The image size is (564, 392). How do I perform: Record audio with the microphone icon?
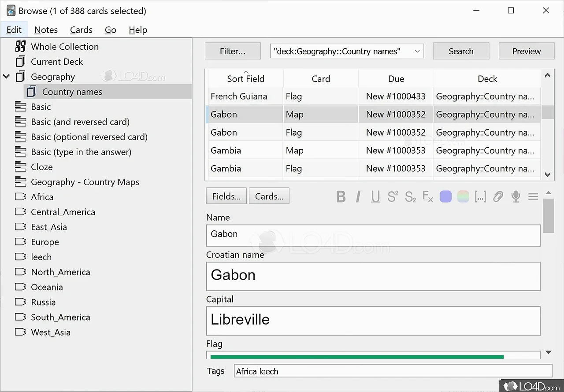pos(516,196)
